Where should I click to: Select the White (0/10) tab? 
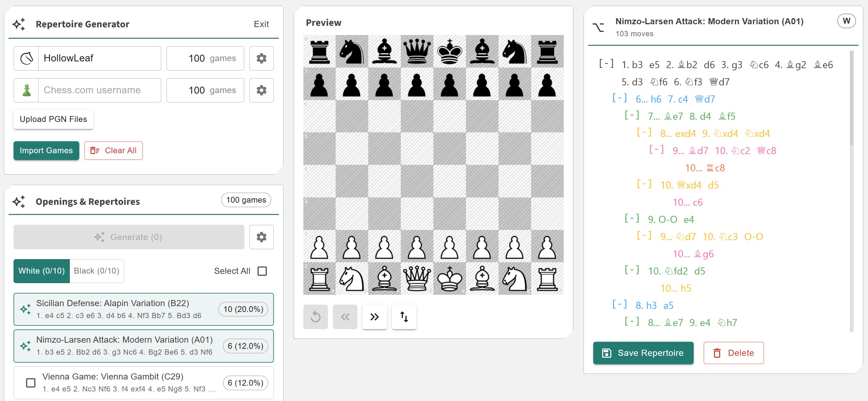point(41,271)
